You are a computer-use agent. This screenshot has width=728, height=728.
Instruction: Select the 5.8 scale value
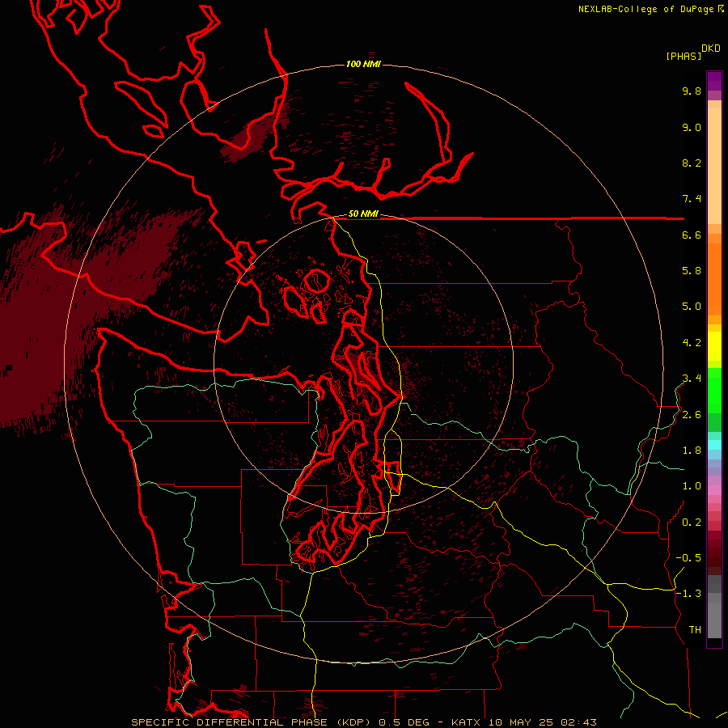click(x=692, y=271)
